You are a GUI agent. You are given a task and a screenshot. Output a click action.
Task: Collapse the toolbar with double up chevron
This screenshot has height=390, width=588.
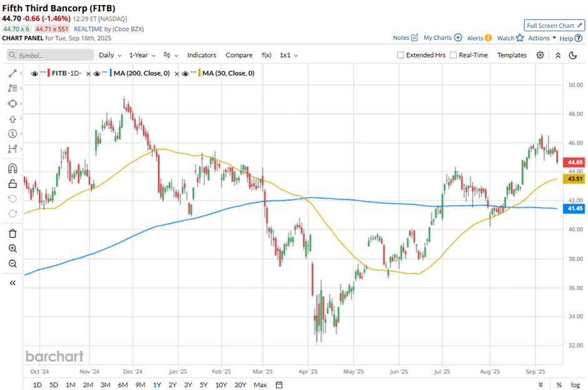pos(558,56)
